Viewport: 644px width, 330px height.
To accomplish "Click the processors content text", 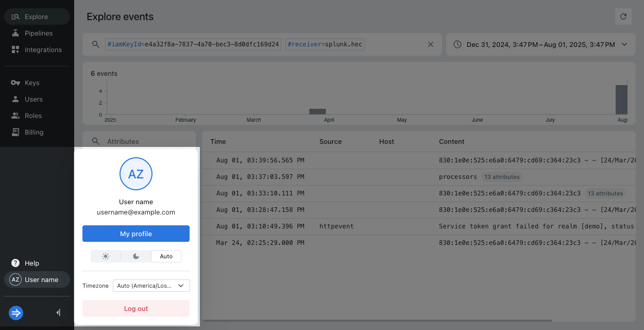I will (x=458, y=177).
